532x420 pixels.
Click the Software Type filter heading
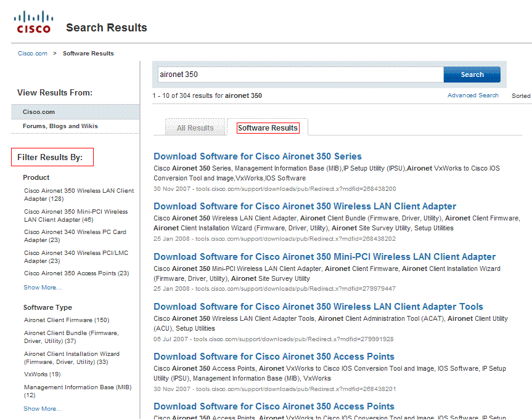pos(47,307)
